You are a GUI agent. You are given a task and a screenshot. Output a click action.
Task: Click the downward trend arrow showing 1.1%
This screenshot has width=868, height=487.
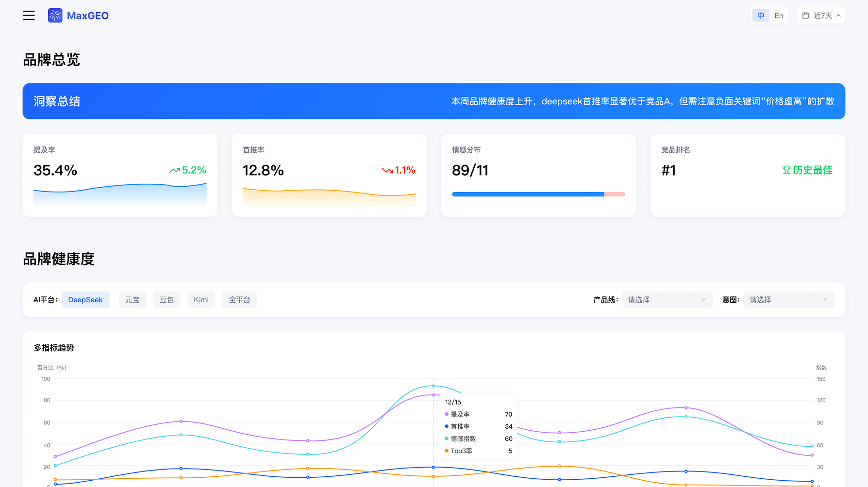tap(387, 170)
